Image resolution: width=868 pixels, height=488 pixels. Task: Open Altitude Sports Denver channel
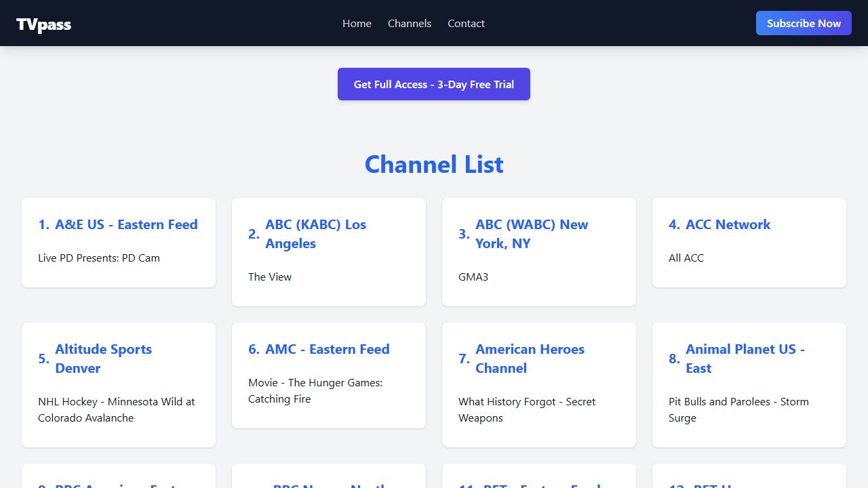(x=103, y=359)
